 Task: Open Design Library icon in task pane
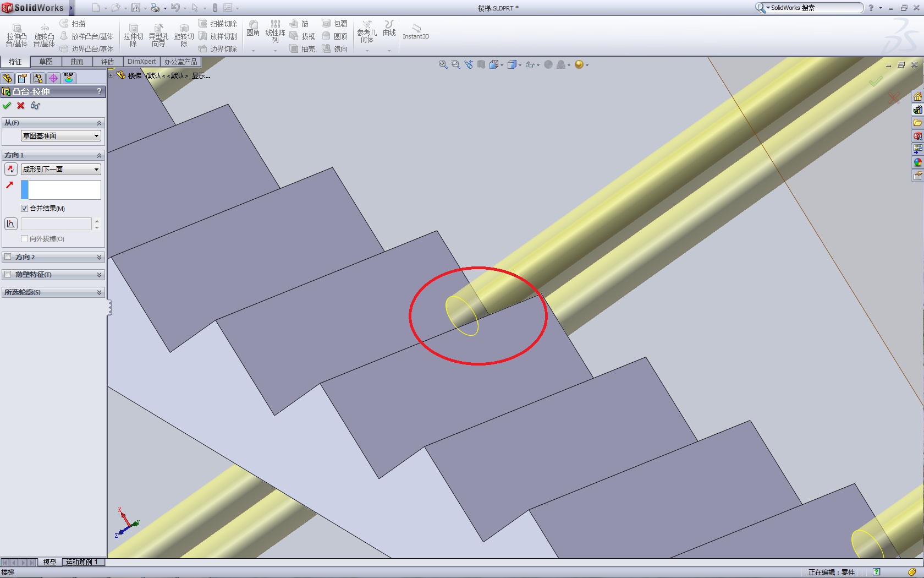(x=917, y=110)
